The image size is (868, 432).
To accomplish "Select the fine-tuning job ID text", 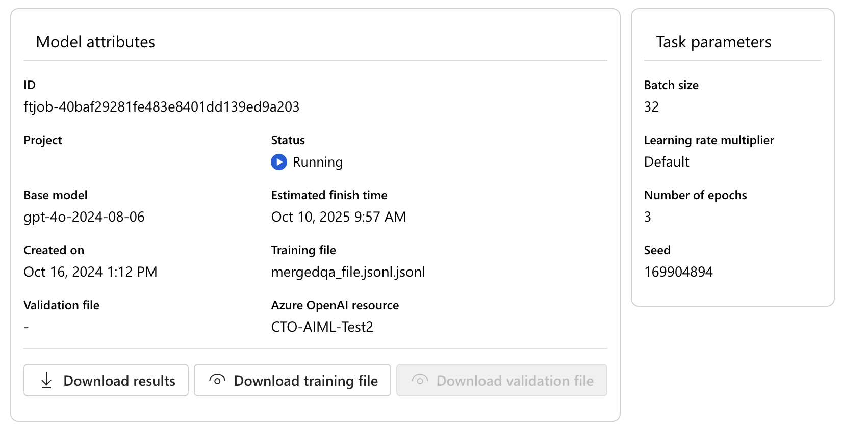I will 161,107.
